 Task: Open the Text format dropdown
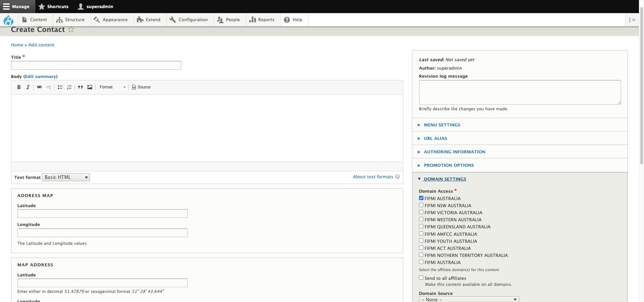click(x=66, y=177)
